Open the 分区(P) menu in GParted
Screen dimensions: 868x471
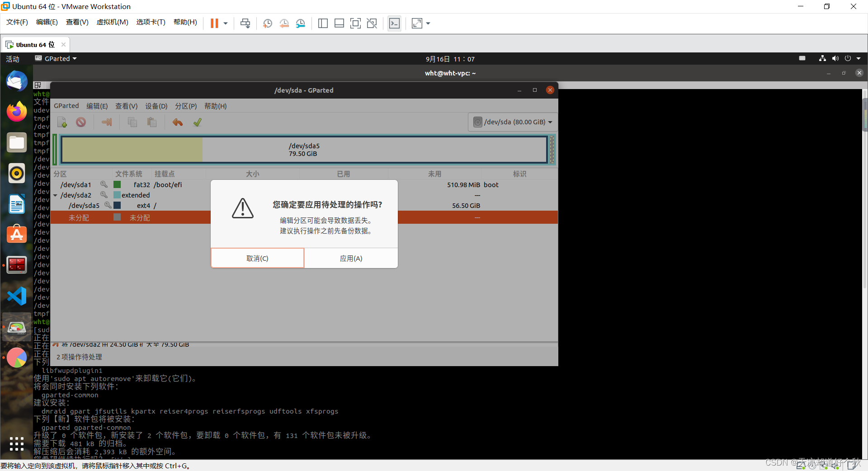coord(186,106)
